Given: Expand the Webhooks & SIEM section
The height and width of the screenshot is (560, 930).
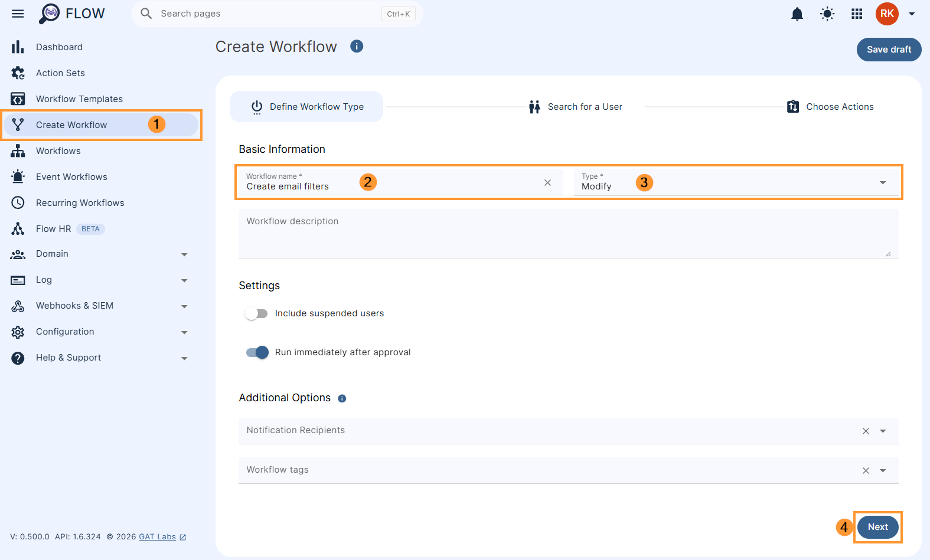Looking at the screenshot, I should (x=184, y=306).
